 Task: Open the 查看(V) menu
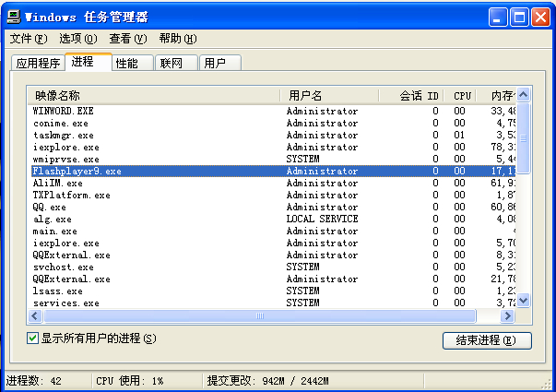click(x=128, y=39)
